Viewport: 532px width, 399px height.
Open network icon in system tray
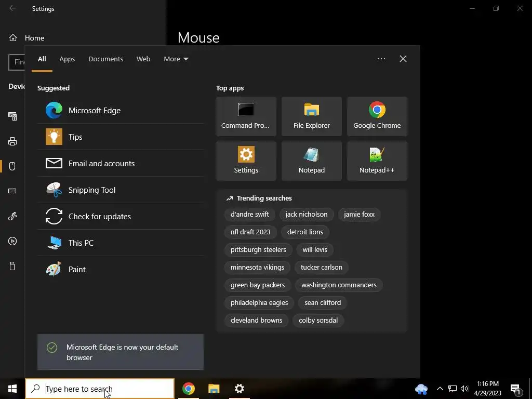pyautogui.click(x=453, y=389)
